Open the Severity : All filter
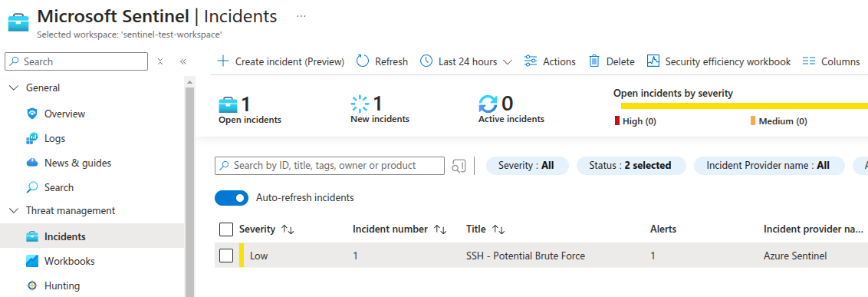 pos(527,166)
